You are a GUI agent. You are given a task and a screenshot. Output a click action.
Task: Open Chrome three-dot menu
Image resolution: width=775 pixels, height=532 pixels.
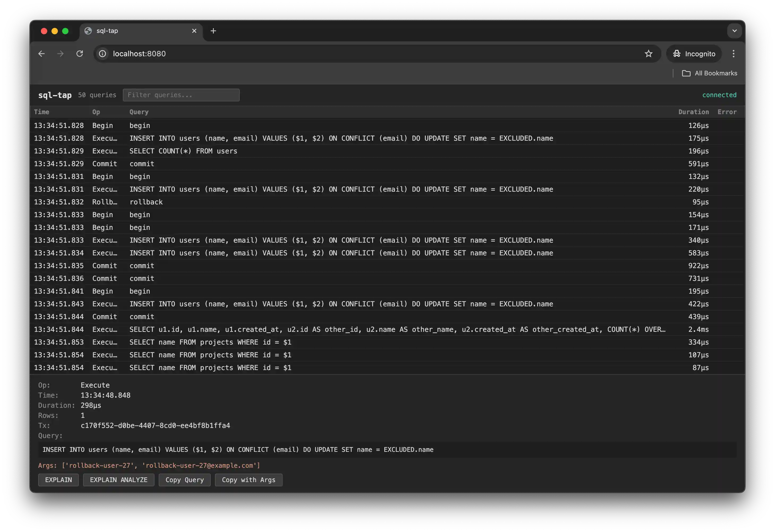point(733,54)
